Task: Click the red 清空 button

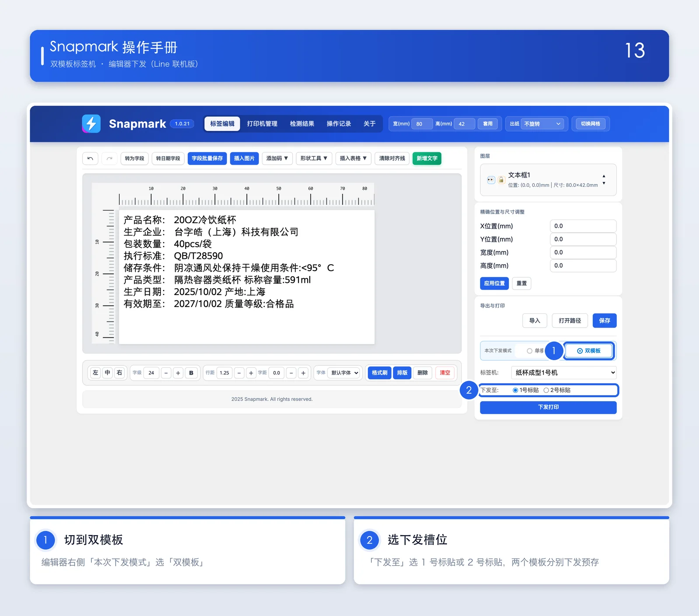Action: 445,373
